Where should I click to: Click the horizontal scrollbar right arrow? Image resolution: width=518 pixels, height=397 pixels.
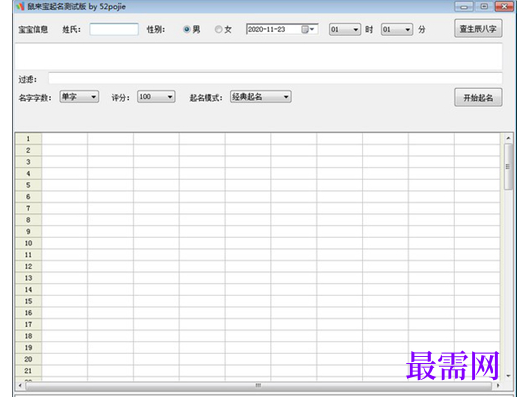[x=498, y=385]
